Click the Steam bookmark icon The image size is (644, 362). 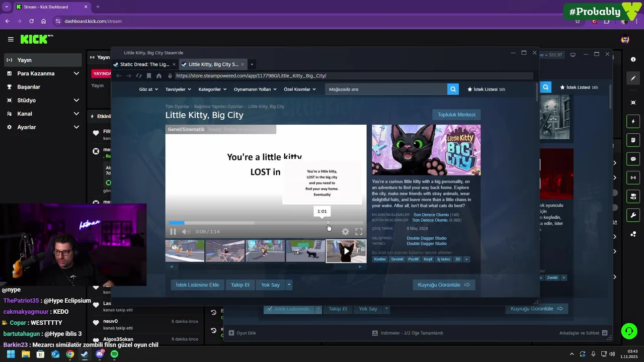149,76
